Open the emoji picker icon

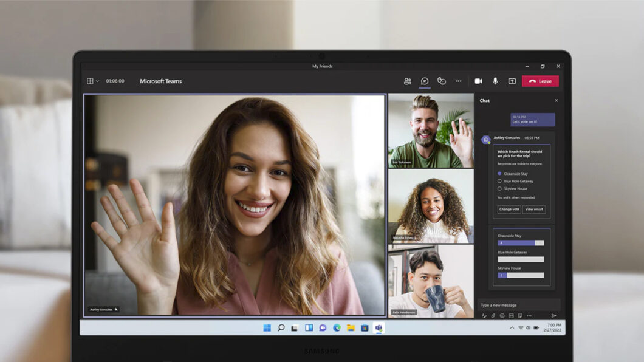coord(502,316)
